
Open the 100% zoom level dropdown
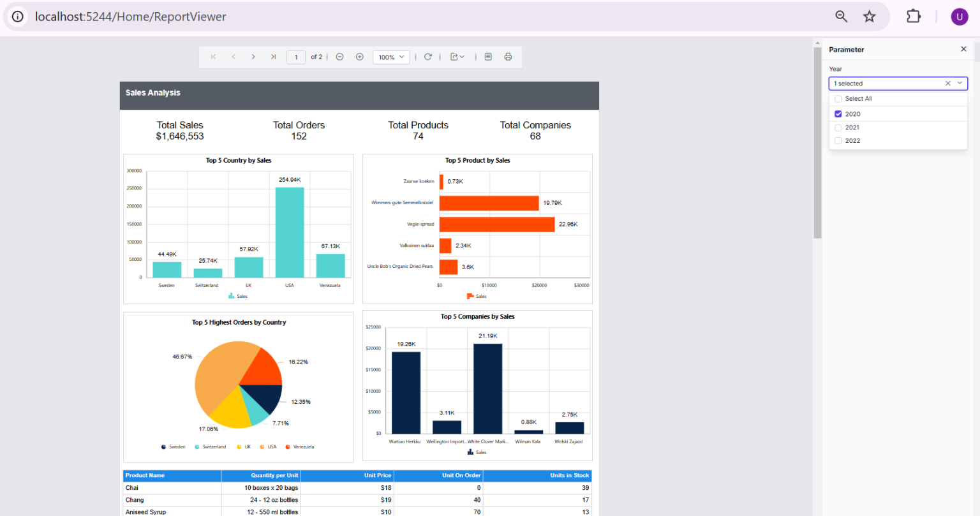tap(391, 57)
